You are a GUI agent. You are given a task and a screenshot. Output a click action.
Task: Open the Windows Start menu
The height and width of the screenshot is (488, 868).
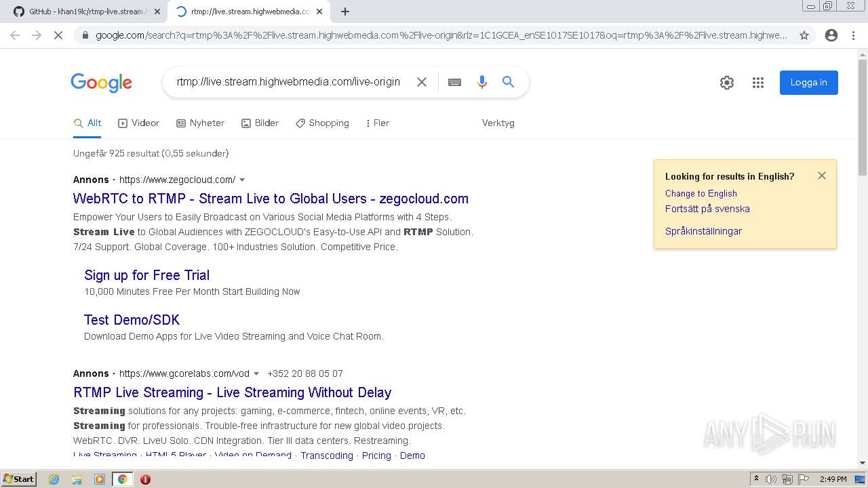(x=18, y=479)
